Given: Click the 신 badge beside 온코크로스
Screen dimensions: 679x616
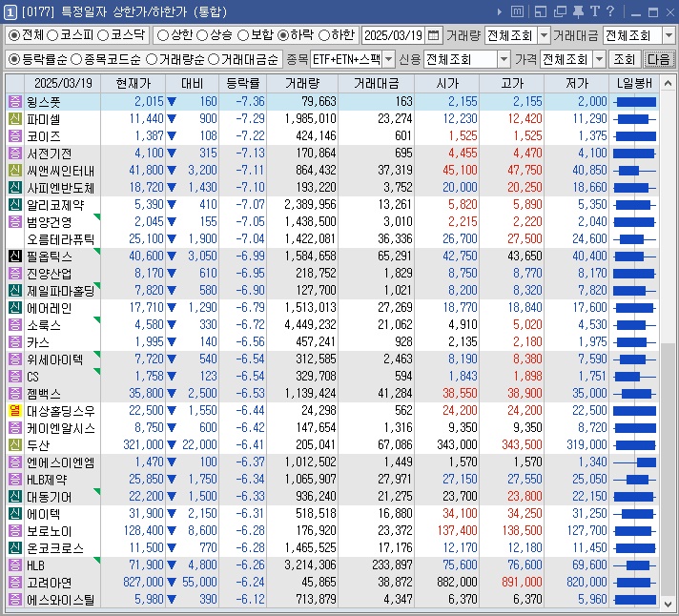Looking at the screenshot, I should point(14,548).
